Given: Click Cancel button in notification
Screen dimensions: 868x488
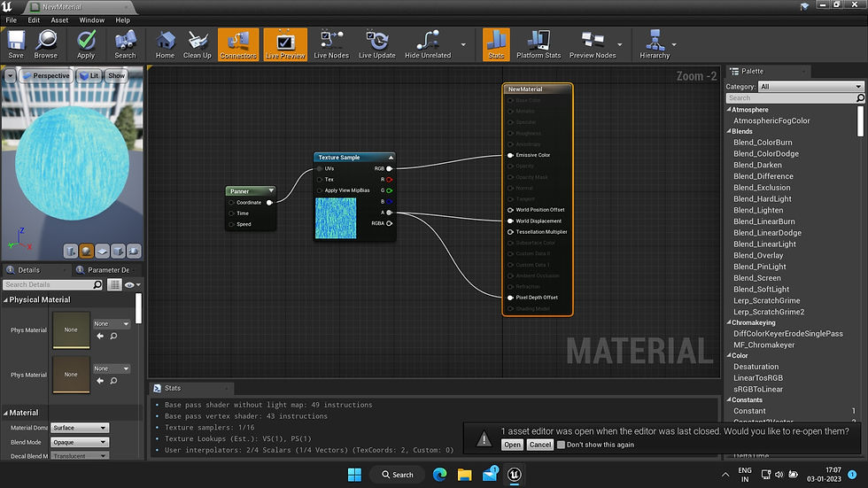Looking at the screenshot, I should pos(539,445).
